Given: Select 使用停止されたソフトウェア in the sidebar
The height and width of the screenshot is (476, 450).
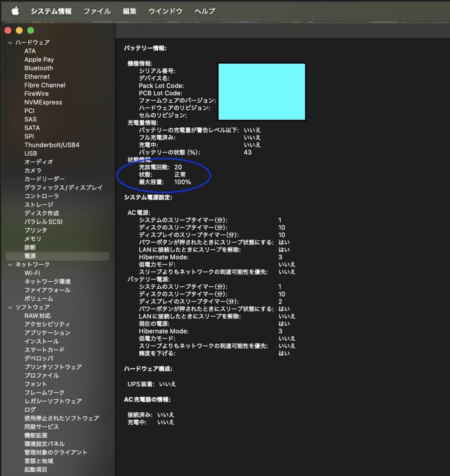Looking at the screenshot, I should pos(62,418).
